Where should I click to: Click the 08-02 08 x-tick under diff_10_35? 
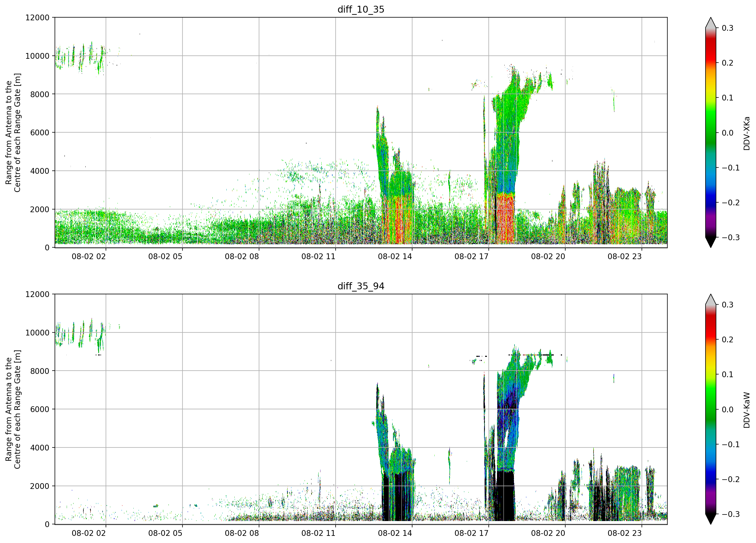tap(242, 256)
